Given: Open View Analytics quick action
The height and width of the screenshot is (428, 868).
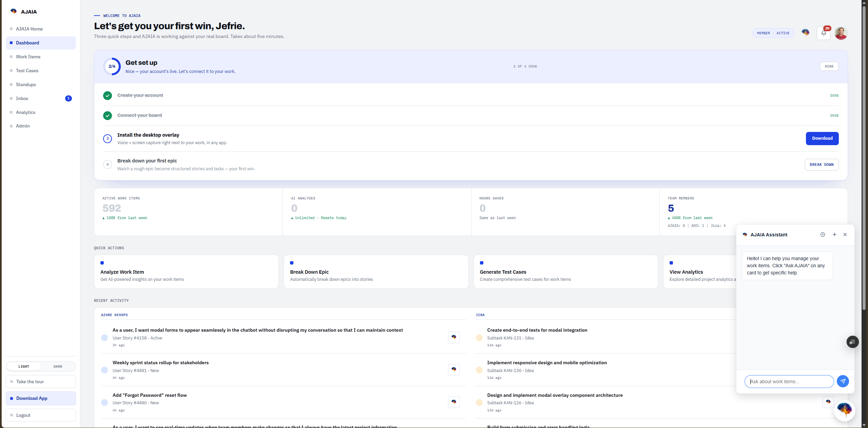Looking at the screenshot, I should click(699, 272).
